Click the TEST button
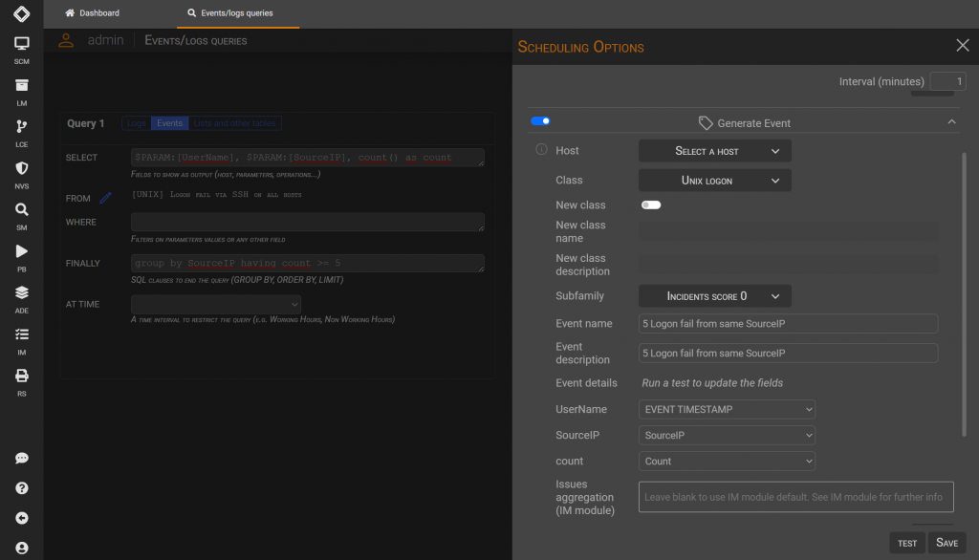The height and width of the screenshot is (560, 979). (907, 543)
